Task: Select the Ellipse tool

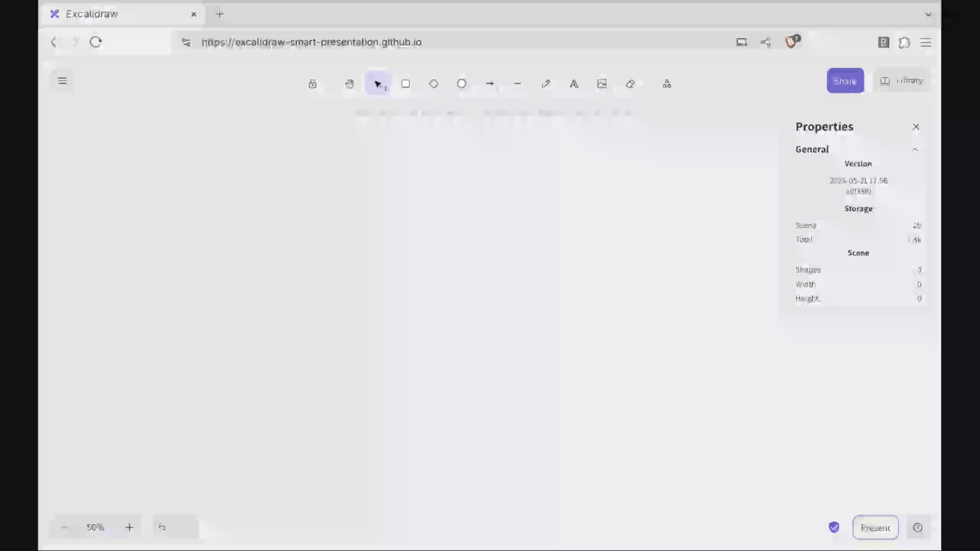Action: [462, 84]
